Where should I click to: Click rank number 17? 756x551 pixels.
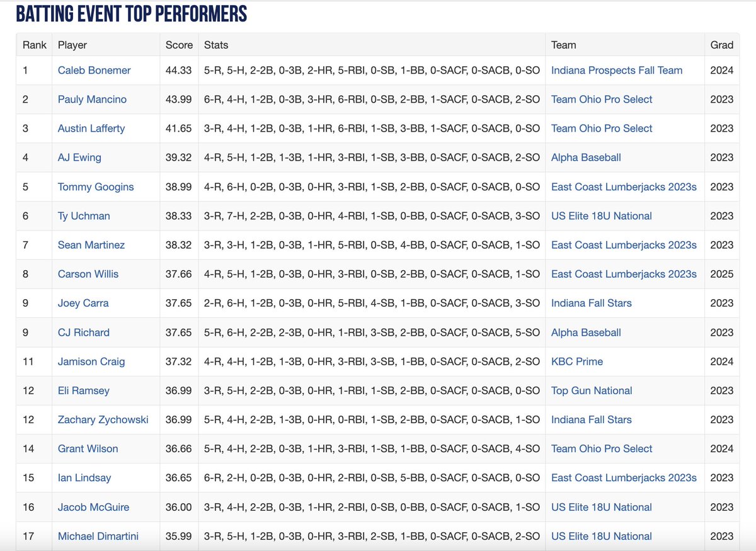tap(28, 536)
